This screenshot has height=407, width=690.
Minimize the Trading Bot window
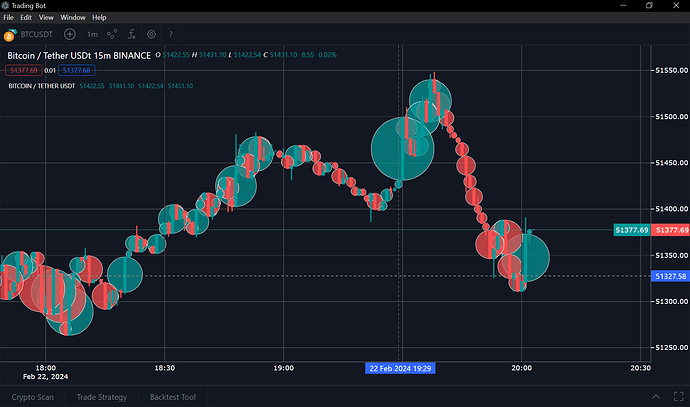tap(623, 5)
